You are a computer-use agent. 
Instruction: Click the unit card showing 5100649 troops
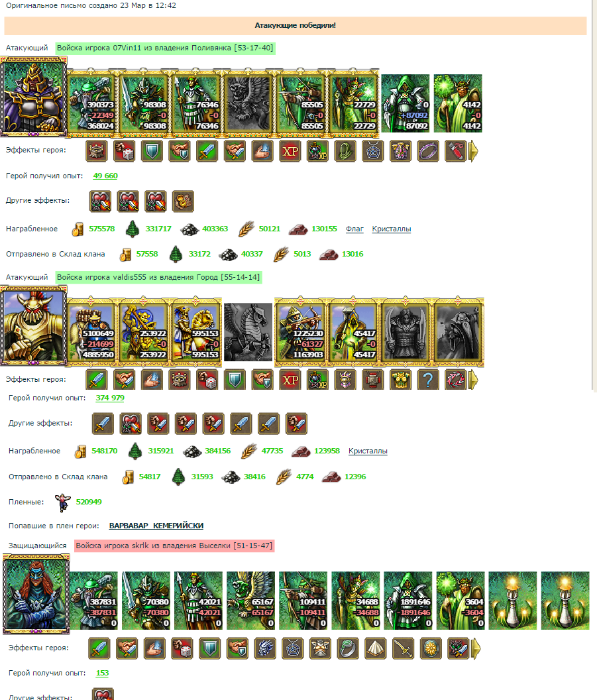[91, 333]
